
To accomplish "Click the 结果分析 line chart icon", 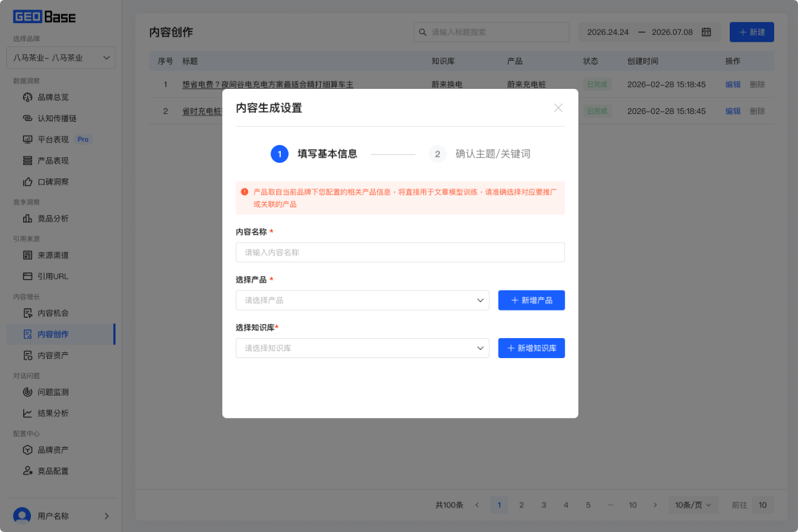I will point(27,413).
